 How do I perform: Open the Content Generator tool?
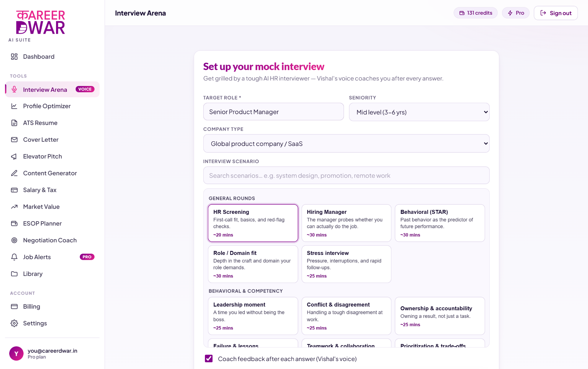(52, 173)
